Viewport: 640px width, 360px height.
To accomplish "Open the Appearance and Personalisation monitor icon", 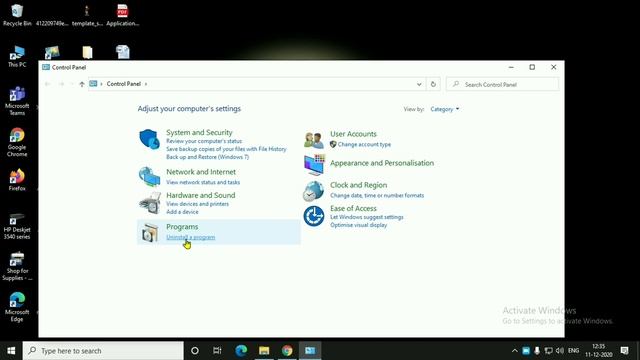I will pos(314,164).
